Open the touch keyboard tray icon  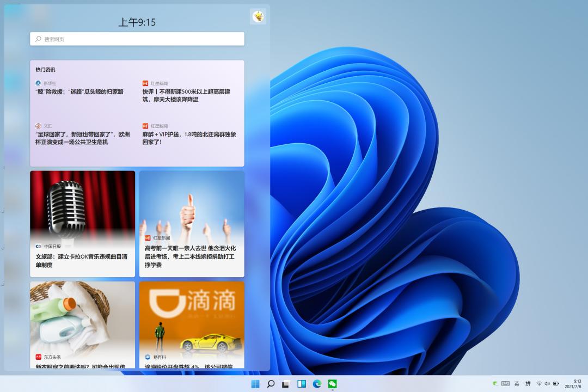point(505,384)
